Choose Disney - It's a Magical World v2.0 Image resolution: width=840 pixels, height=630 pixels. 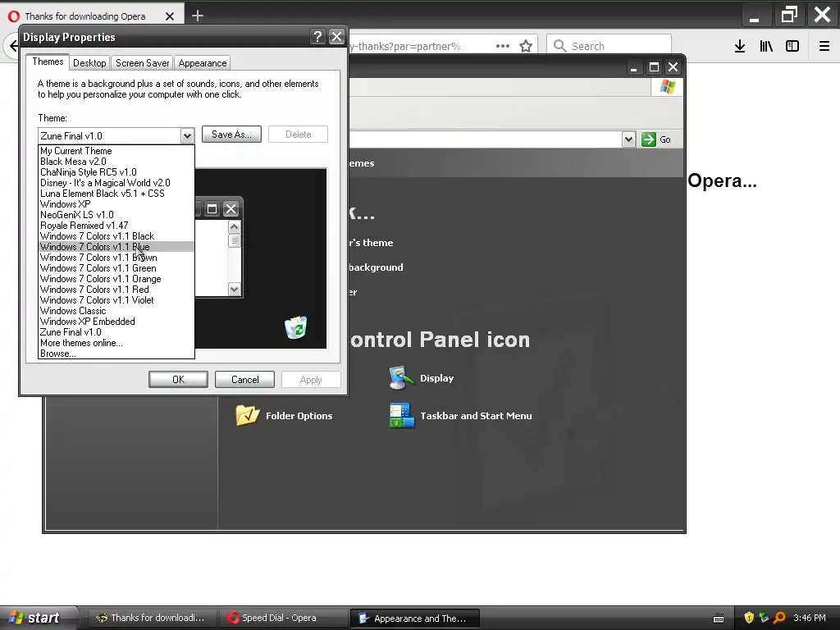click(116, 183)
